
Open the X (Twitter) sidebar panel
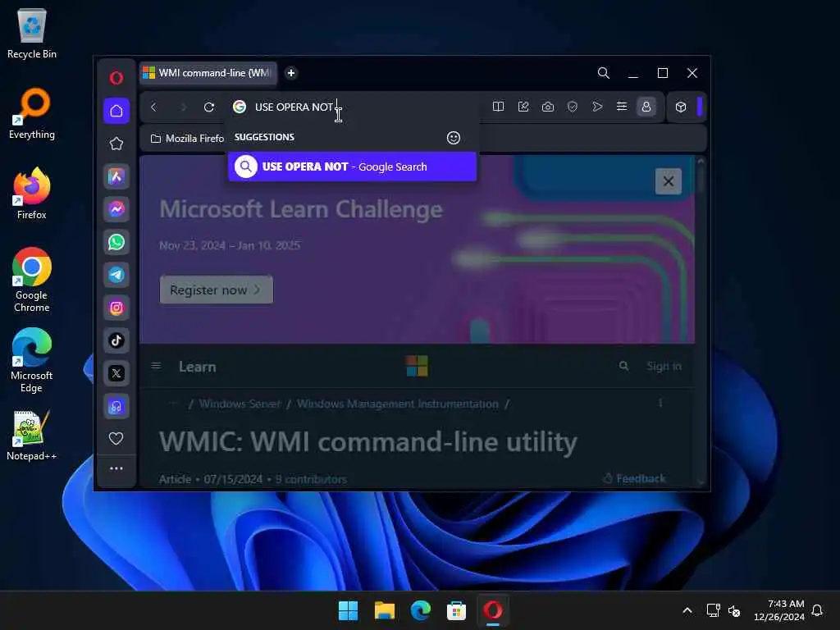116,373
